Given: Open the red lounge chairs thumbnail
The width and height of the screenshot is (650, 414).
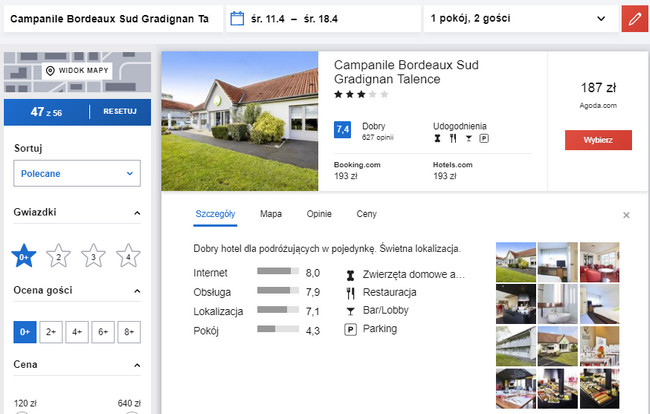Looking at the screenshot, I should coord(599,262).
